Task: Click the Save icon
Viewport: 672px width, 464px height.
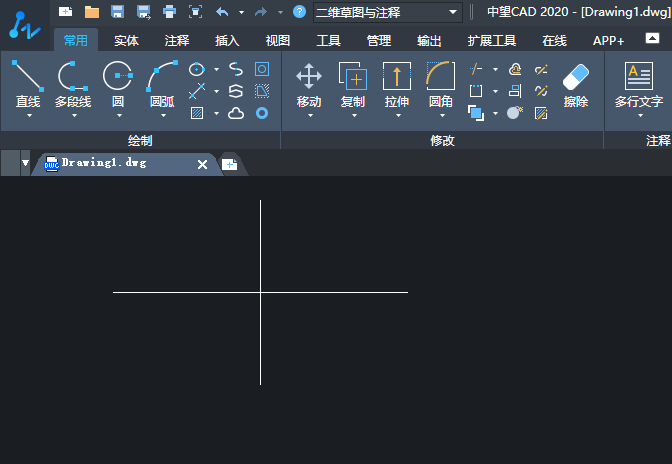Action: click(117, 12)
